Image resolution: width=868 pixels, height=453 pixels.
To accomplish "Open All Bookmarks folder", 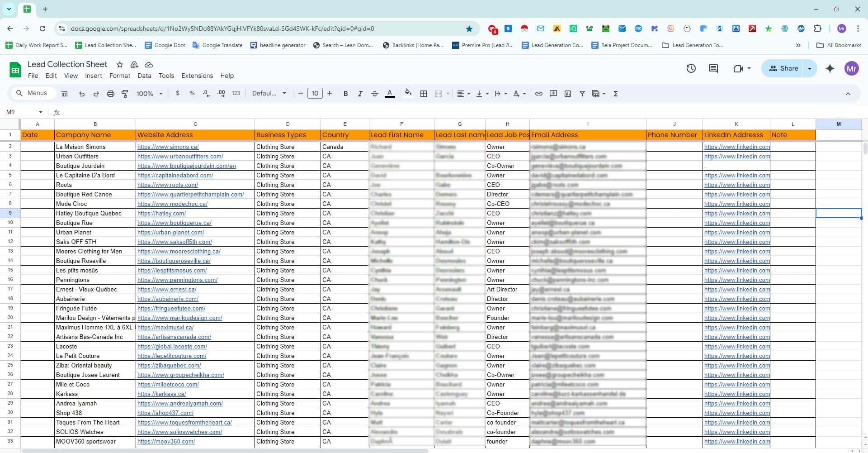I will click(x=839, y=45).
